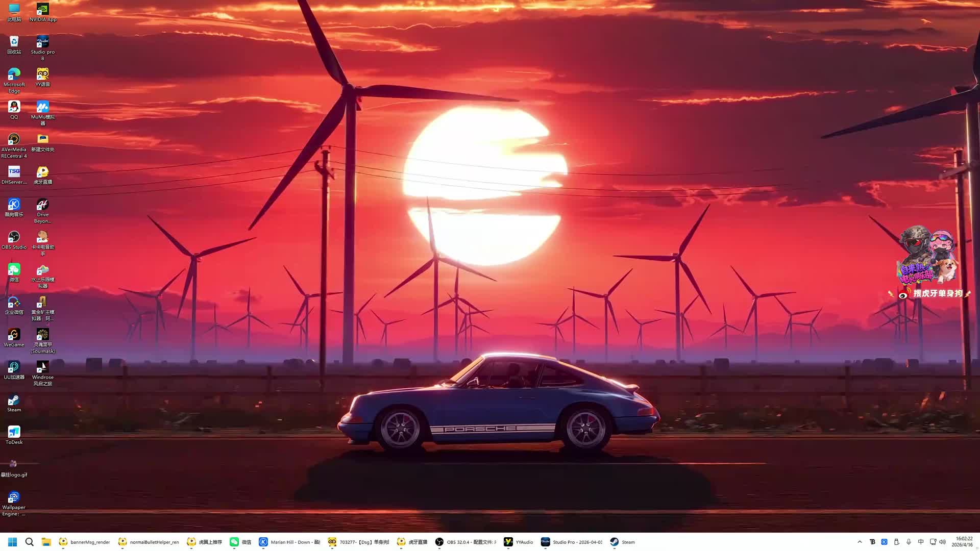The image size is (980, 551).
Task: Switch to the OBS 32.0.4 taskbar window
Action: [x=465, y=542]
